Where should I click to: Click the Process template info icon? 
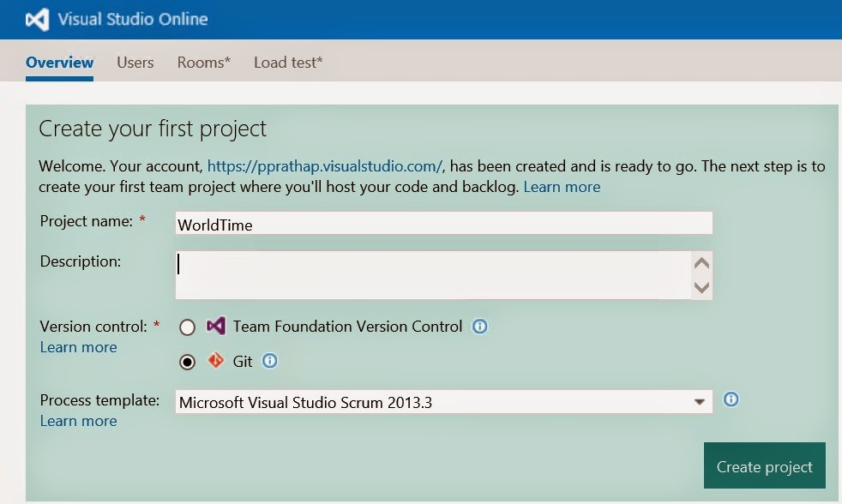point(731,399)
